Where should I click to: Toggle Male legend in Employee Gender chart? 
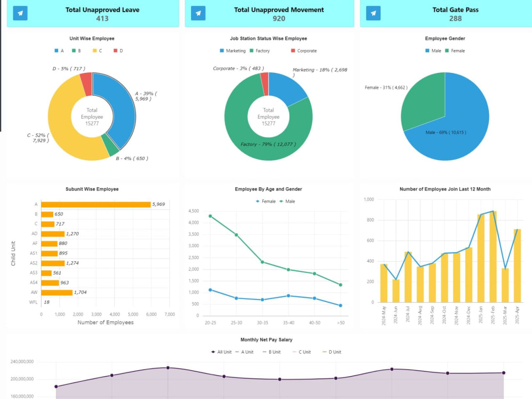click(x=433, y=51)
